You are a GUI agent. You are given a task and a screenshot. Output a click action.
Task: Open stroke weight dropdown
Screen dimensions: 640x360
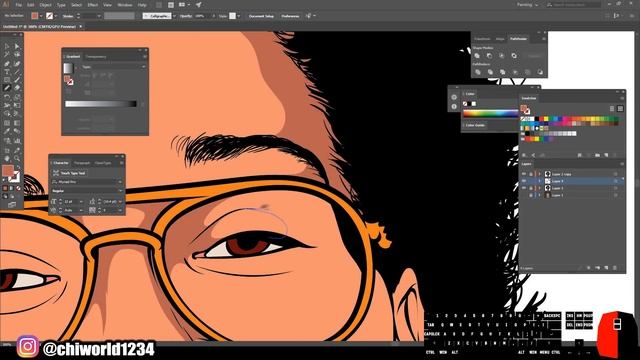[x=99, y=16]
